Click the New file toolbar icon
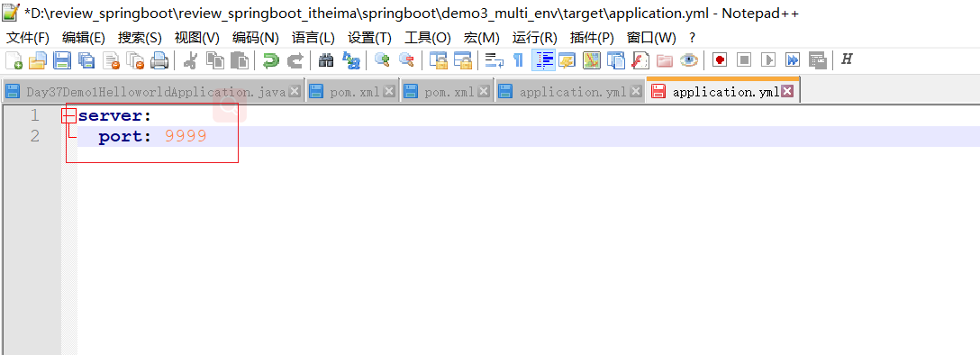Screen dimensions: 980x355 tap(14, 60)
